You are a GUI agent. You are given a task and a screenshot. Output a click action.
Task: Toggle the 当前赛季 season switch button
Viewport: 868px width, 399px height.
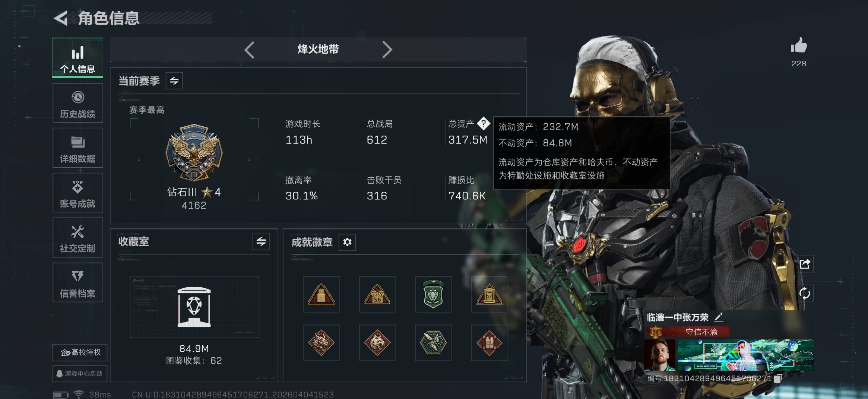[x=174, y=81]
